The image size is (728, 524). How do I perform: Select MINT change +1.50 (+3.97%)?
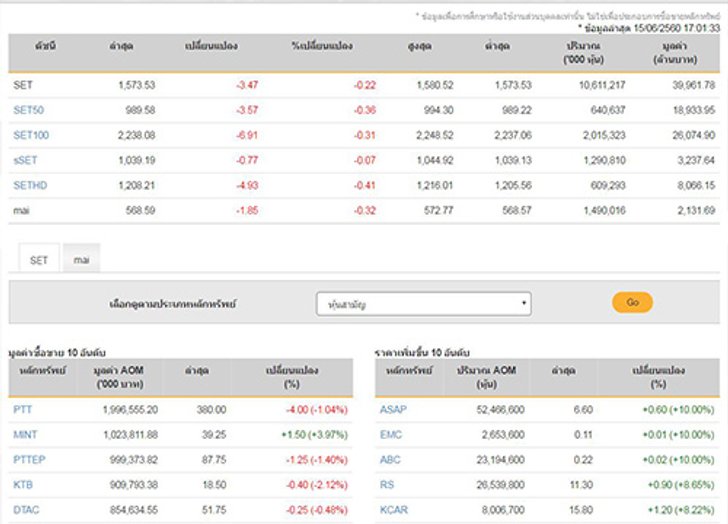pyautogui.click(x=314, y=434)
